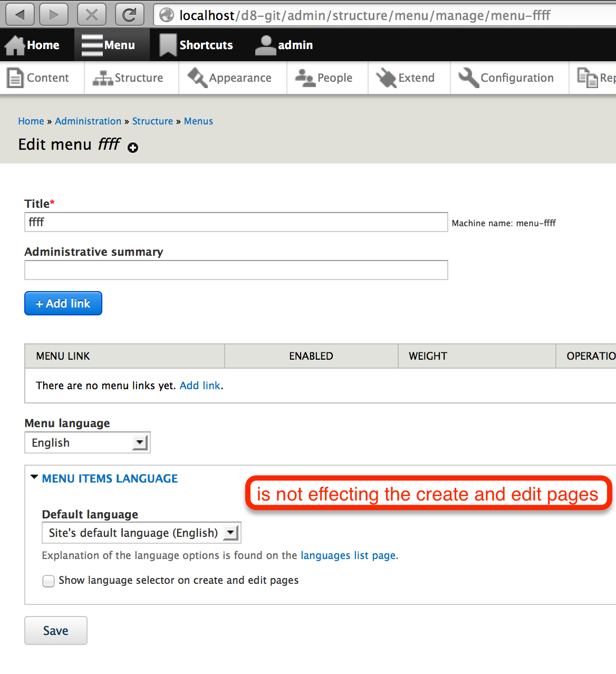
Task: Reload the current page
Action: click(x=129, y=15)
